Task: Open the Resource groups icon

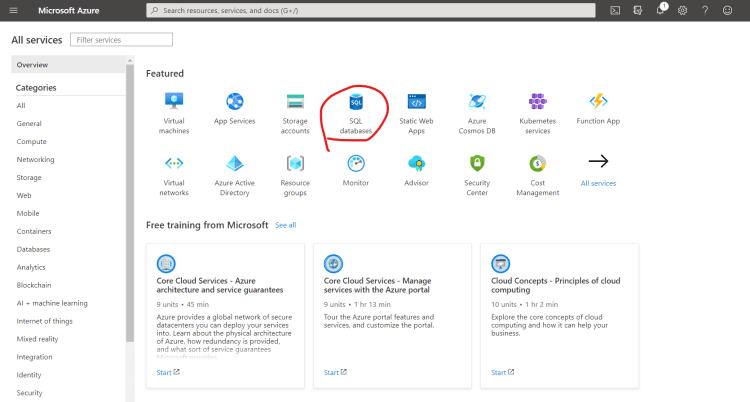Action: coord(295,163)
